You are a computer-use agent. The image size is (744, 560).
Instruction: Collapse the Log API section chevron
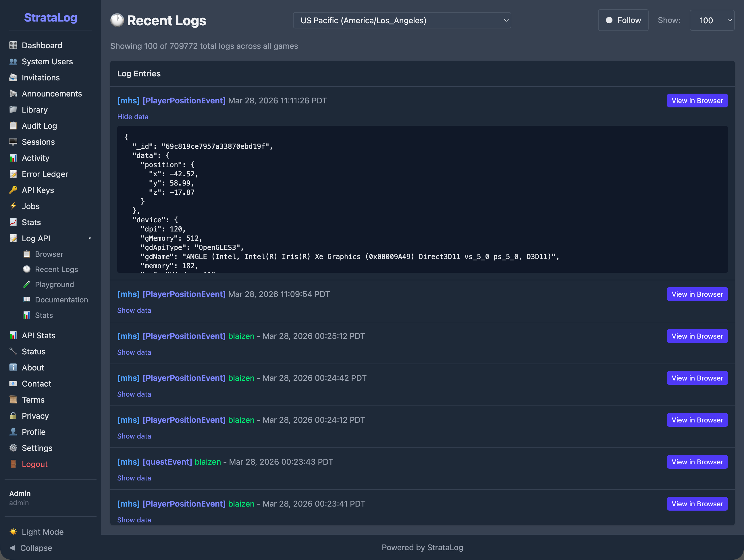(x=90, y=238)
